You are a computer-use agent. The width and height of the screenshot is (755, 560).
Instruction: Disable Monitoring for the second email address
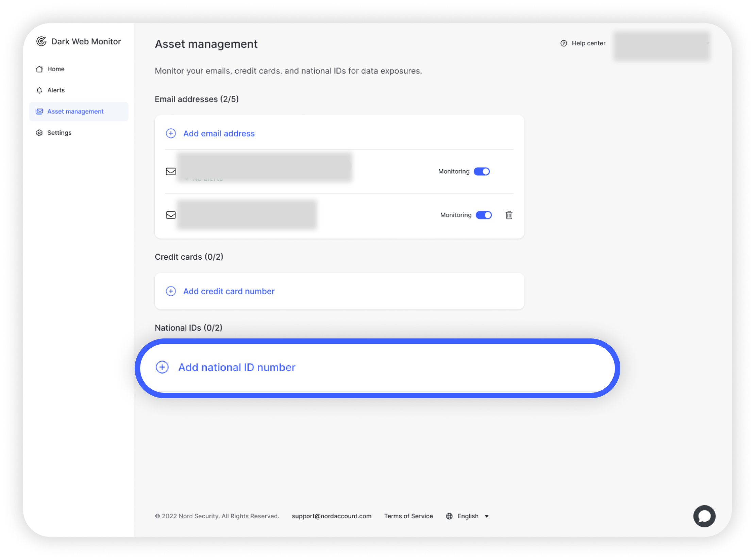(484, 215)
